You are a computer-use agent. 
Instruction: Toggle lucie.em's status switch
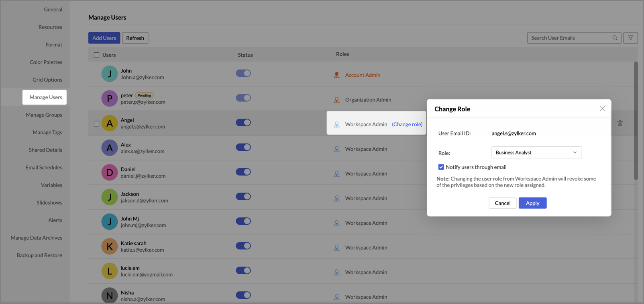pyautogui.click(x=243, y=270)
